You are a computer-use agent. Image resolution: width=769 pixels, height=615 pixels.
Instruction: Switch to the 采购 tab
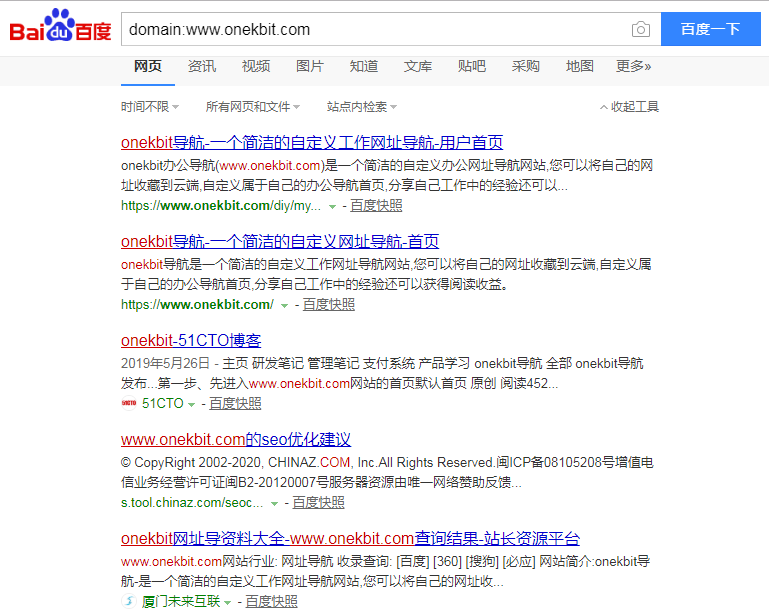tap(525, 66)
